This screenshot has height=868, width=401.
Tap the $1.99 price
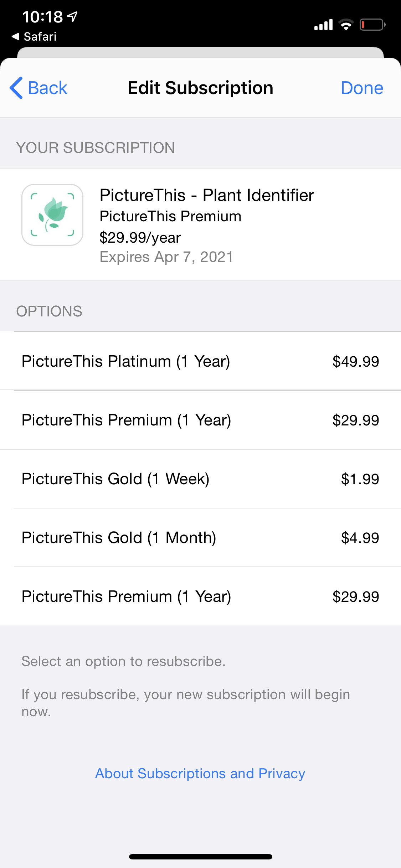(360, 479)
